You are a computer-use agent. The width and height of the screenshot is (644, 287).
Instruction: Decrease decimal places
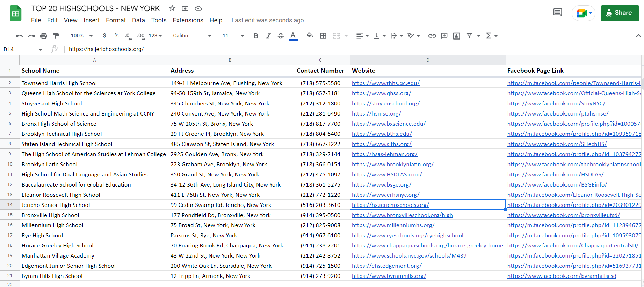(128, 36)
